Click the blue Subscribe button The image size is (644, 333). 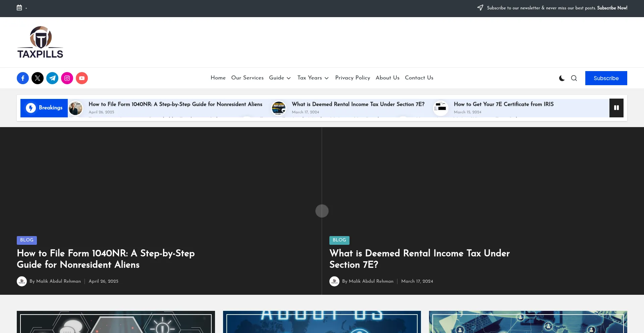tap(606, 78)
